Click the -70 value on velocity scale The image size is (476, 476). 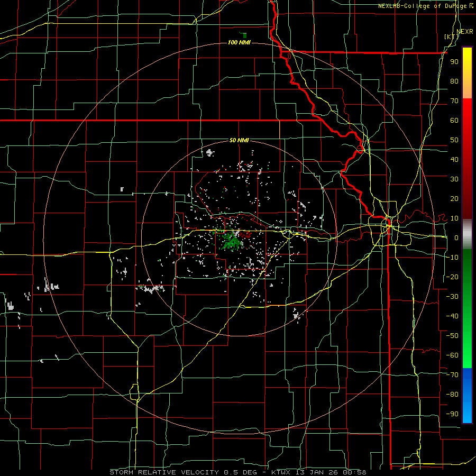(x=452, y=375)
